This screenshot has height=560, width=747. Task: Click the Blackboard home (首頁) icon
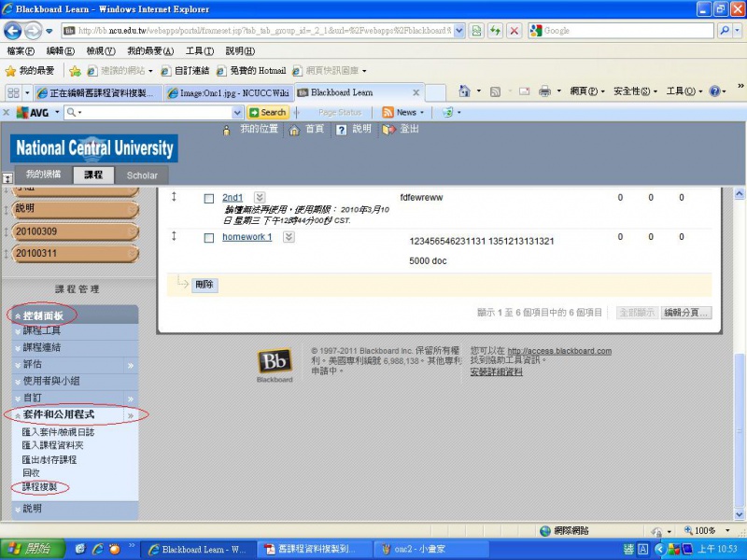[x=294, y=130]
